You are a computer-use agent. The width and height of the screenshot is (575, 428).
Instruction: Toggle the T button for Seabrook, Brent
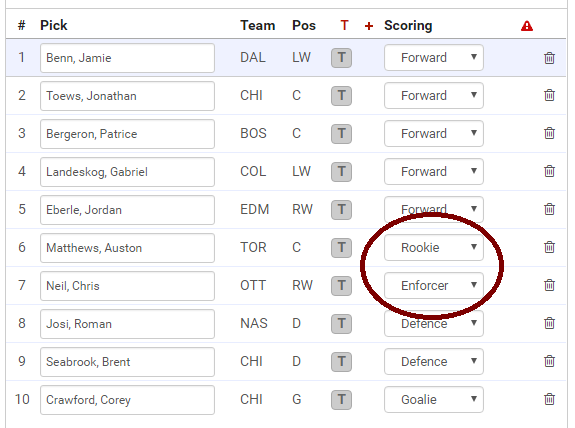341,361
